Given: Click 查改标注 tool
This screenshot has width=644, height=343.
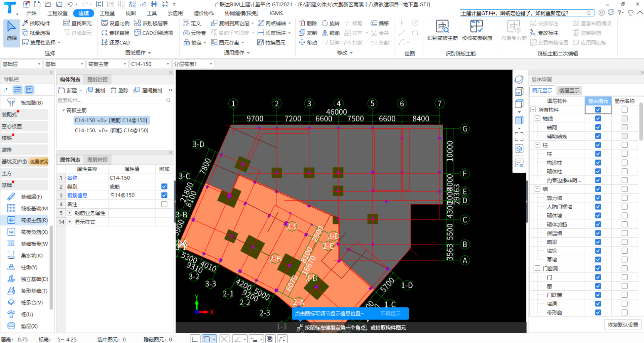Looking at the screenshot, I should coord(544,33).
